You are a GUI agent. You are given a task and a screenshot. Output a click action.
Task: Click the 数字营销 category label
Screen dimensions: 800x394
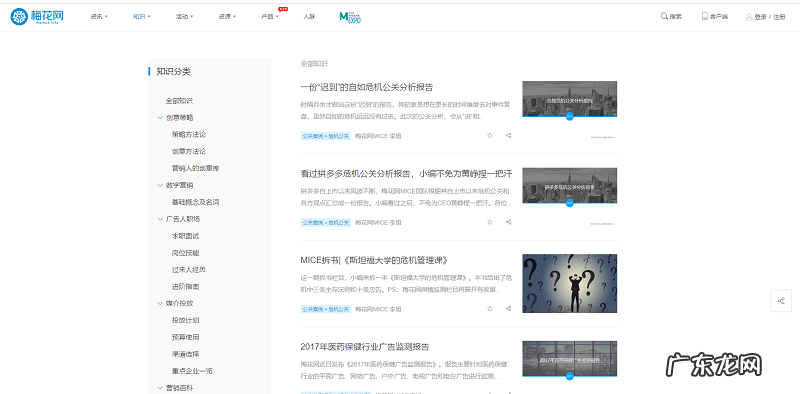pos(180,185)
